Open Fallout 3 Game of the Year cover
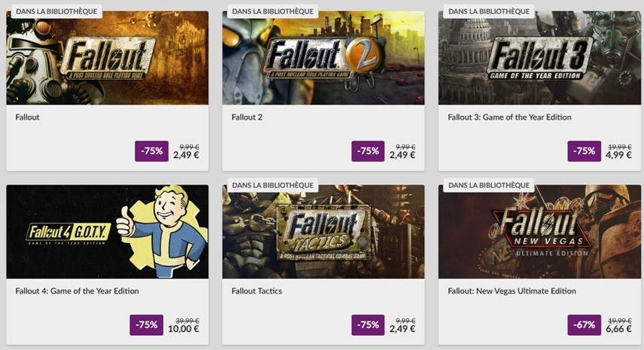The height and width of the screenshot is (350, 644). click(x=539, y=57)
